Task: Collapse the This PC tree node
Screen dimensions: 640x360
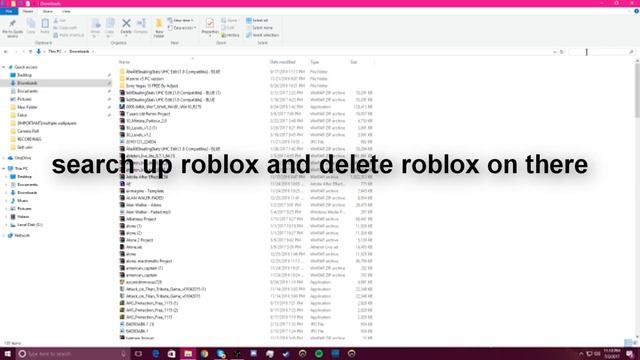Action: (4, 168)
